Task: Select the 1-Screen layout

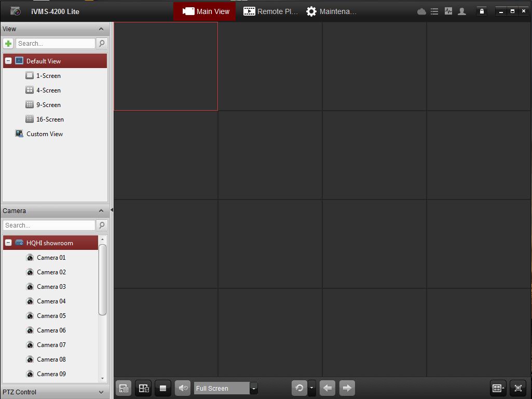Action: [48, 76]
